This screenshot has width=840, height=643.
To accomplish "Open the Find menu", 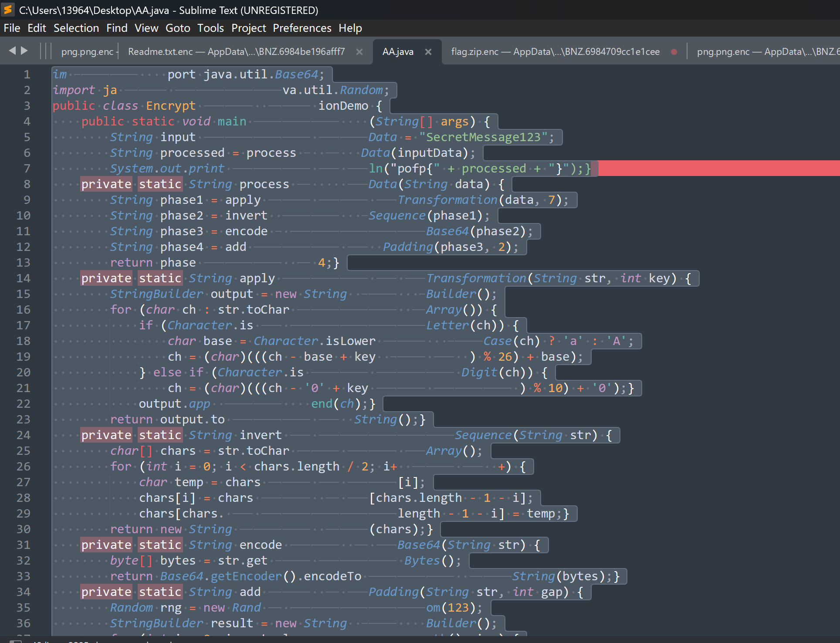I will 117,28.
